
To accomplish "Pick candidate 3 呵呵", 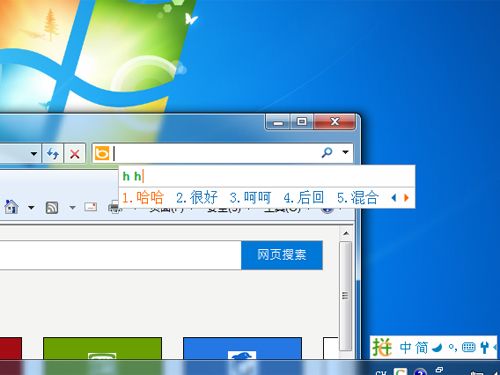I will (x=250, y=198).
